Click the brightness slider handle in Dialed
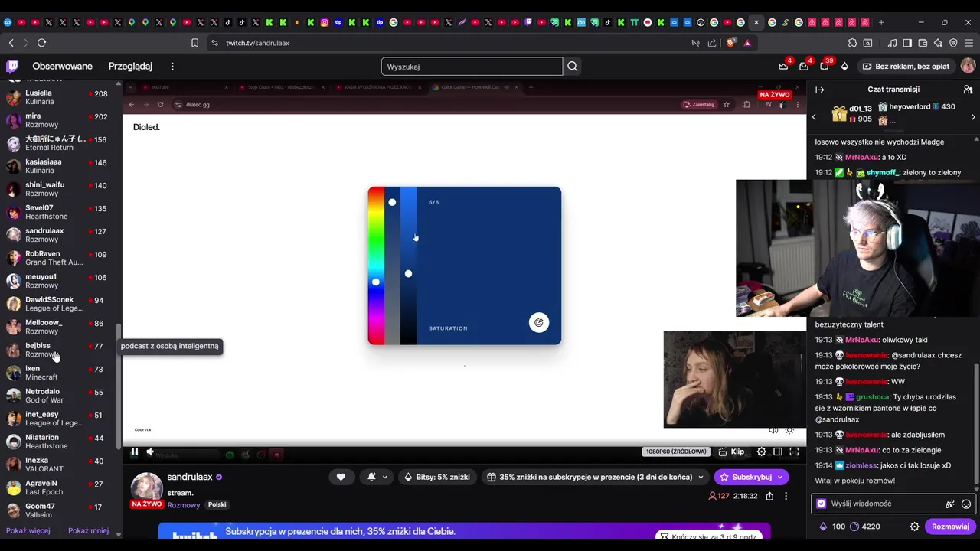This screenshot has width=980, height=551. tap(408, 274)
